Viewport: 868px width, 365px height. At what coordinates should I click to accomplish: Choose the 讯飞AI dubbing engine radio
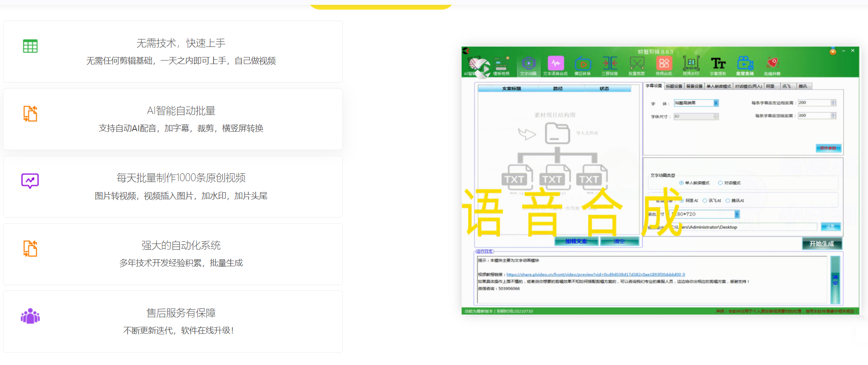pos(705,200)
